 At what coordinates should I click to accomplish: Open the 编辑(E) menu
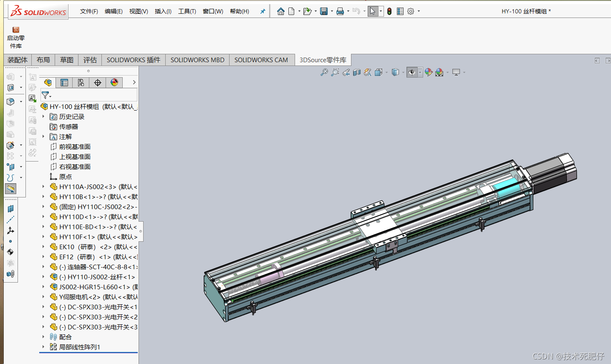[114, 11]
